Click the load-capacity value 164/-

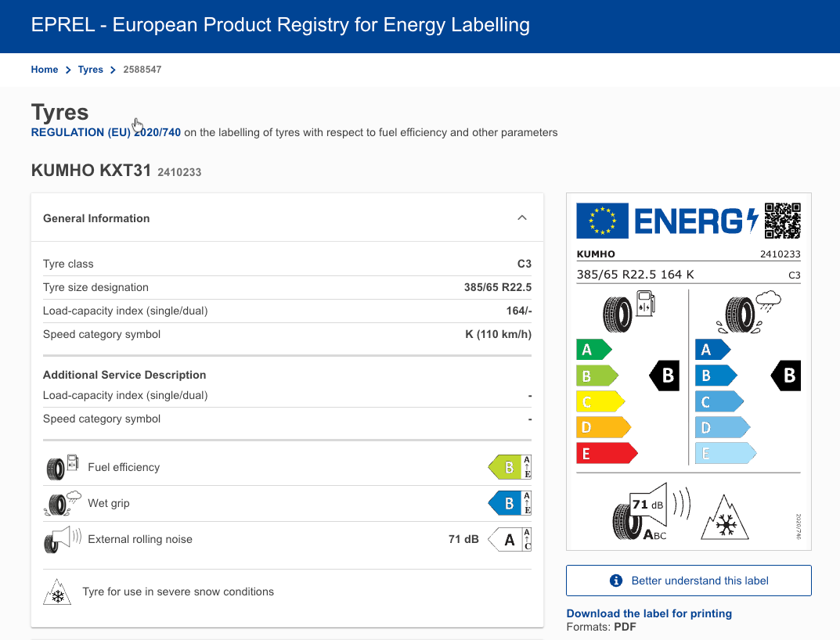click(x=518, y=311)
